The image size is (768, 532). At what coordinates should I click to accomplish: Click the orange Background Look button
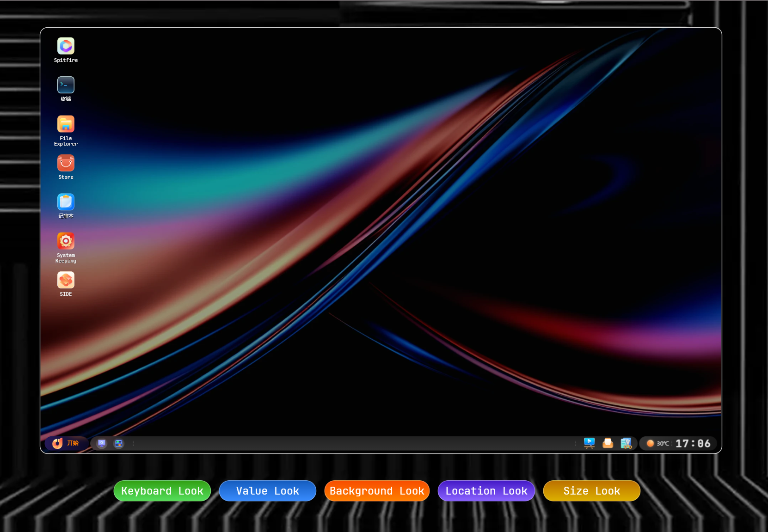tap(377, 491)
